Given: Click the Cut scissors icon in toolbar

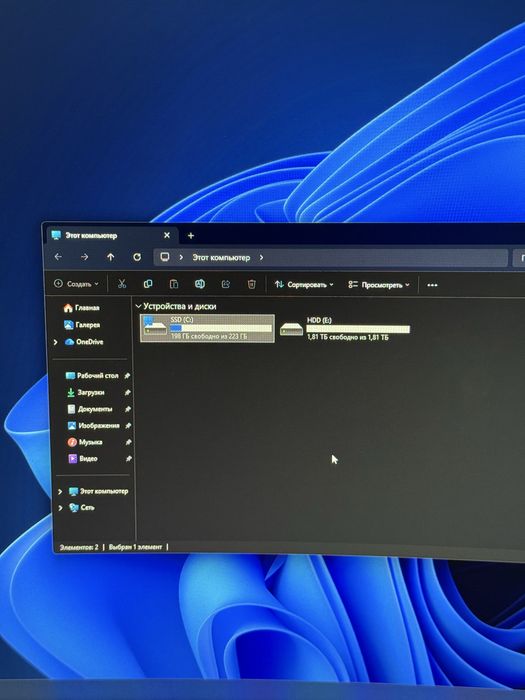Looking at the screenshot, I should (x=122, y=284).
